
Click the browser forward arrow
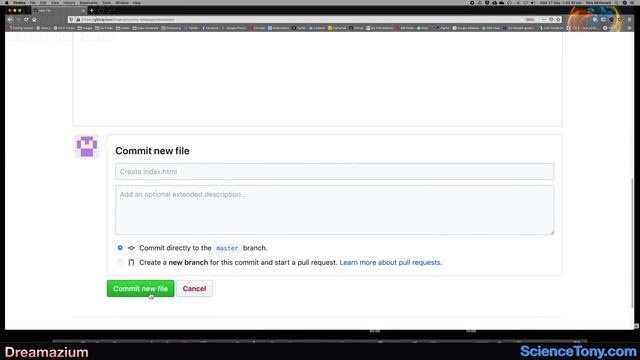pyautogui.click(x=18, y=19)
